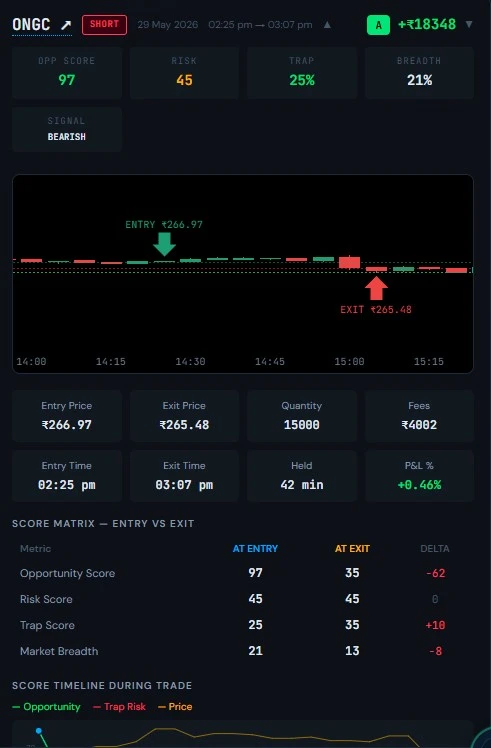Click the blue point on the score timeline
The image size is (491, 748).
coord(39,731)
